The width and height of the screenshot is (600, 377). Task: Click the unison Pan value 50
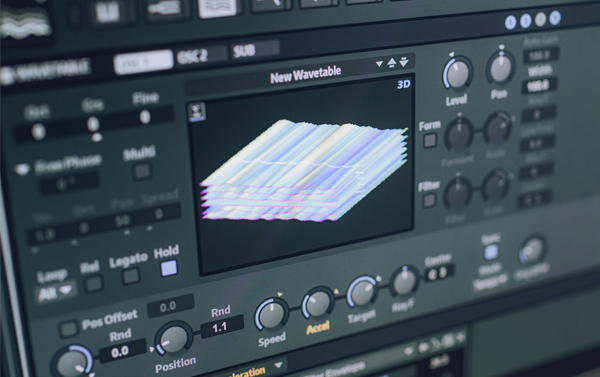click(123, 220)
